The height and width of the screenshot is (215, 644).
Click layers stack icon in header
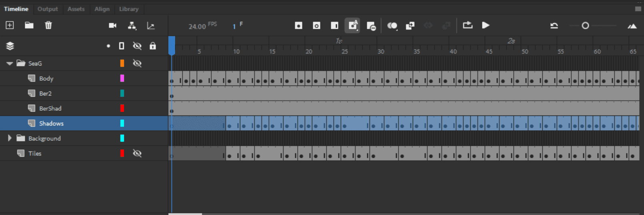coord(10,46)
